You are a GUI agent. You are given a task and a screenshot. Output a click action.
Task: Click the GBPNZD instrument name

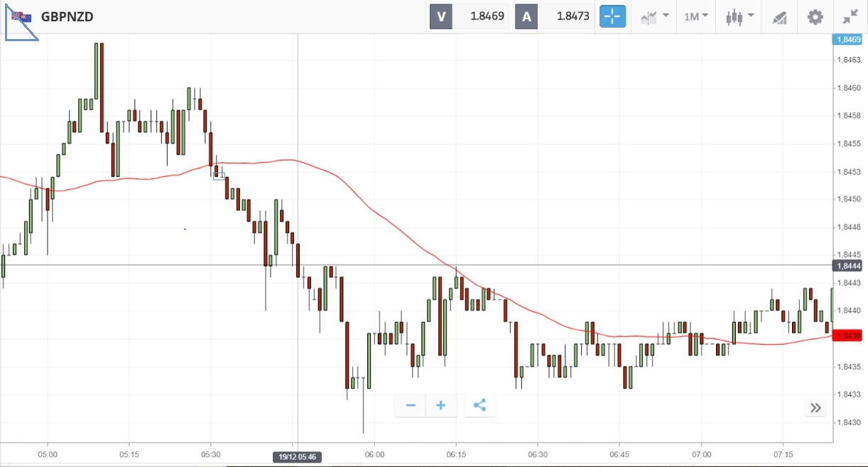coord(67,16)
